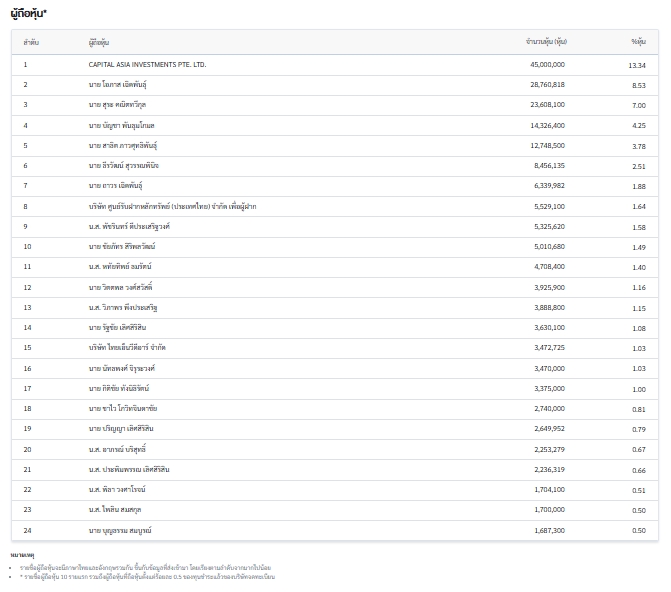Click the 28,760,818 share count
The width and height of the screenshot is (671, 592).
[x=547, y=84]
